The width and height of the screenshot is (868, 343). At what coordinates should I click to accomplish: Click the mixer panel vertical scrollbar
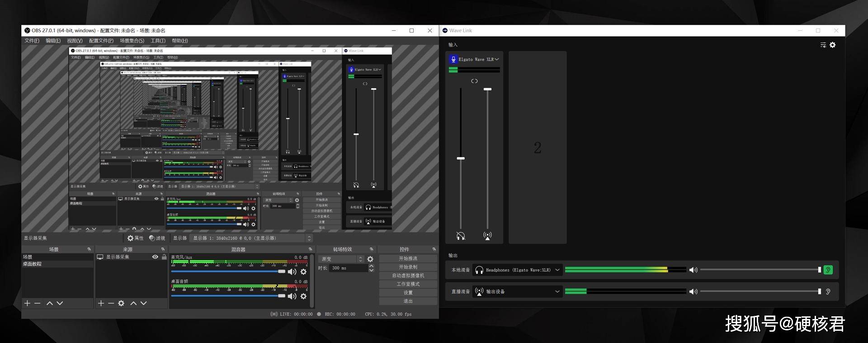(312, 281)
